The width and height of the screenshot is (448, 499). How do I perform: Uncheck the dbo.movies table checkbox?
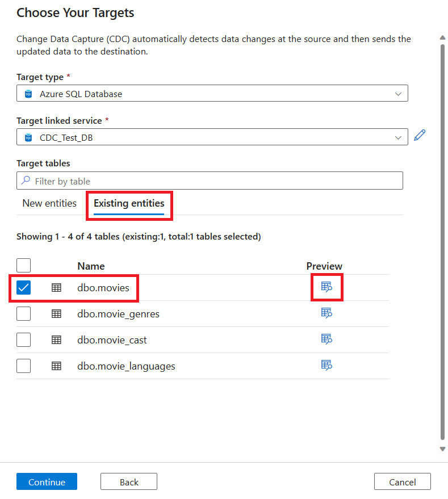(23, 288)
